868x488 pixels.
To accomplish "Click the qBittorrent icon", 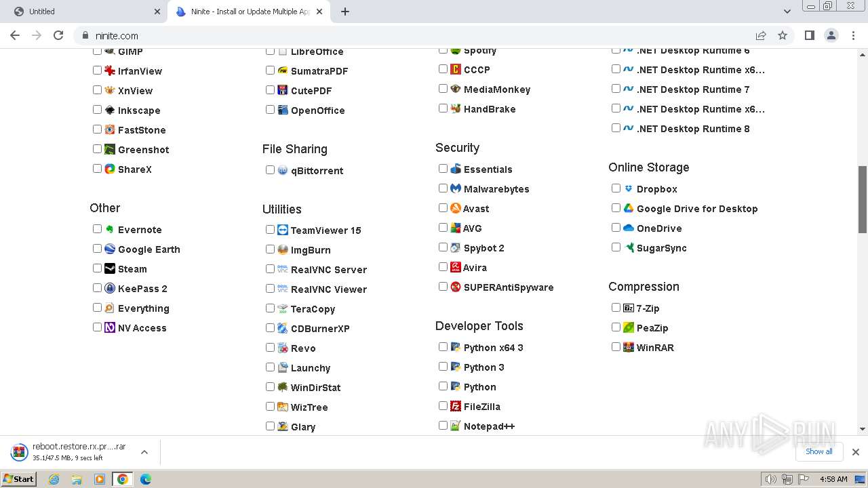I will (x=283, y=170).
